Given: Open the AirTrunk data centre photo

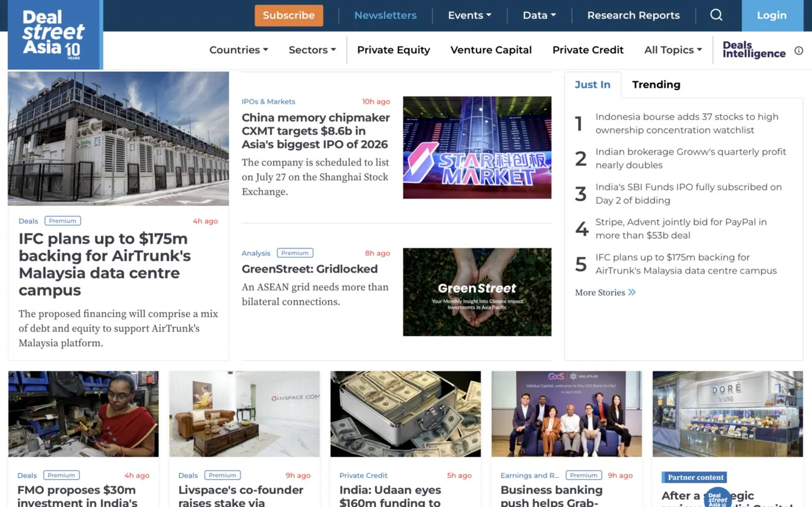Looking at the screenshot, I should coord(118,138).
